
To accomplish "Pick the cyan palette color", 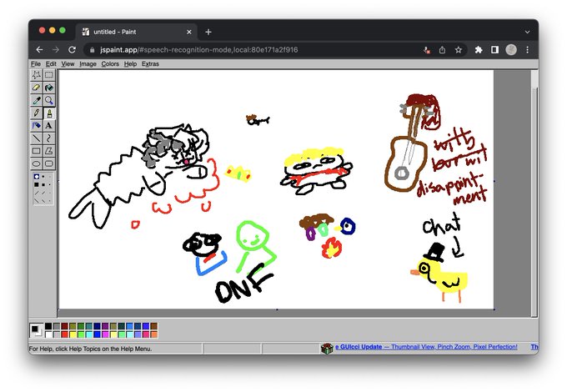I will tap(89, 334).
